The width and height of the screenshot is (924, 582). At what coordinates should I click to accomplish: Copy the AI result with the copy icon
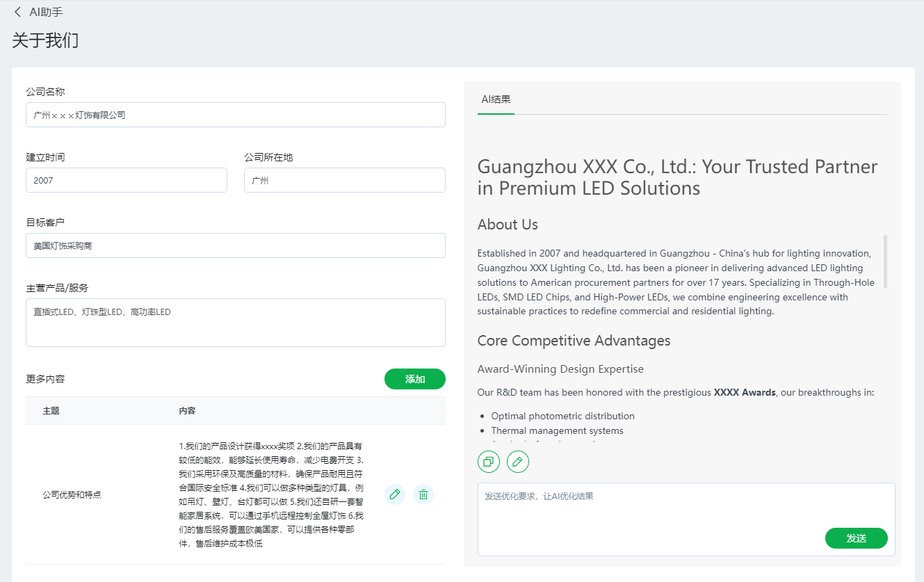[x=489, y=461]
